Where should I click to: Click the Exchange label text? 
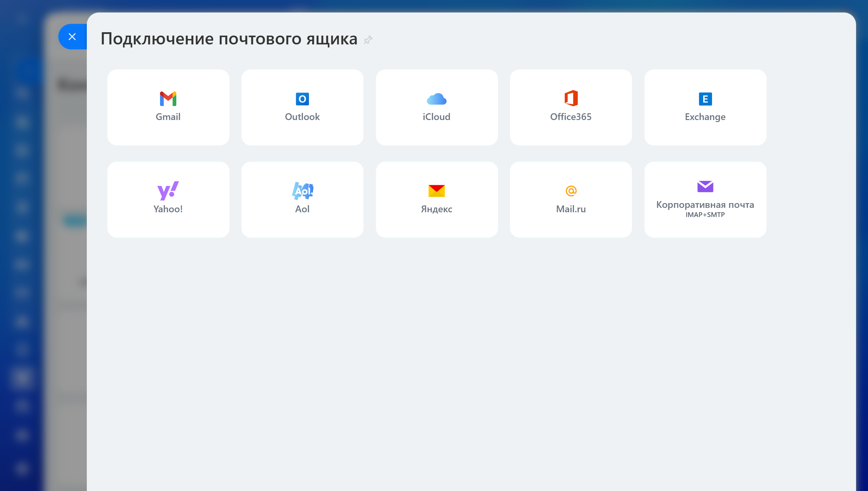click(x=705, y=117)
